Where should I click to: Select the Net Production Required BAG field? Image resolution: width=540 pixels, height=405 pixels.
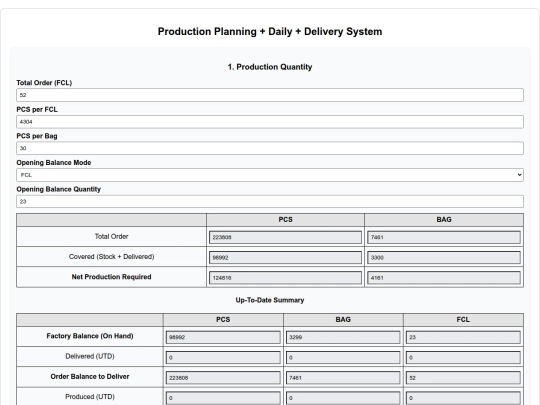point(444,278)
